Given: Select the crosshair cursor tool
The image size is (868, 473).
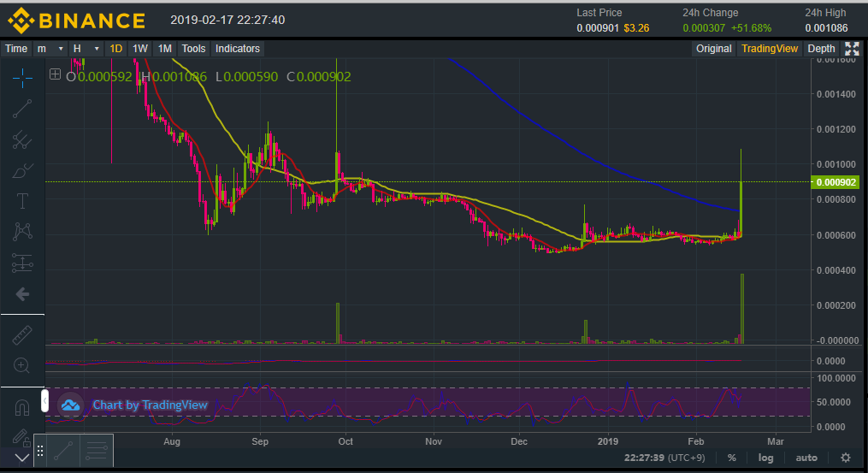Looking at the screenshot, I should tap(22, 78).
